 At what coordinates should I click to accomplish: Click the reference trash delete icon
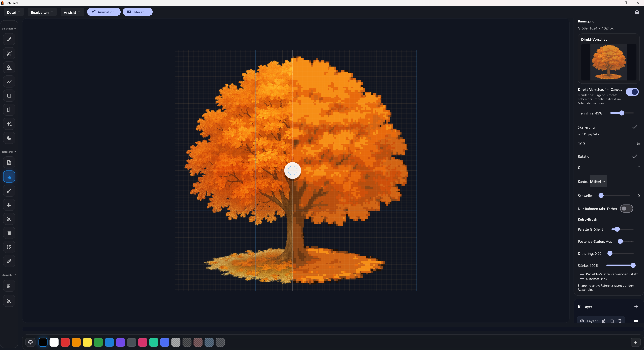click(9, 233)
